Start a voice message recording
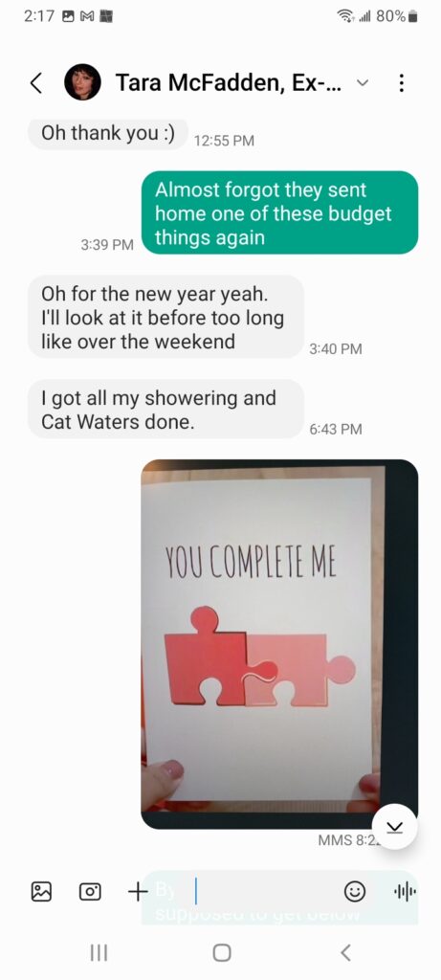 pyautogui.click(x=405, y=892)
